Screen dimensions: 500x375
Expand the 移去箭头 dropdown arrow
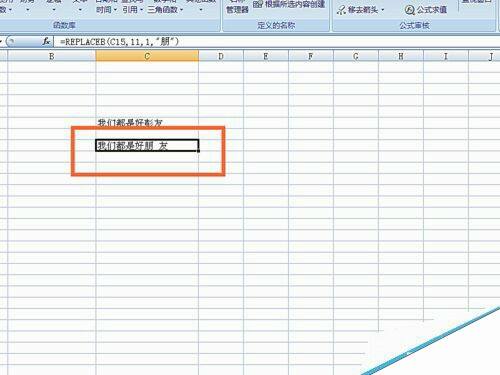pos(383,10)
